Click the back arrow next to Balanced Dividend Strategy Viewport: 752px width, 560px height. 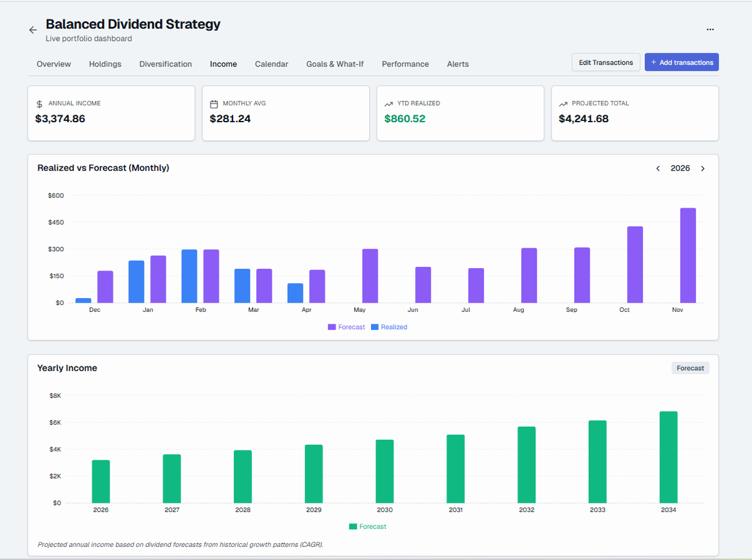tap(33, 29)
